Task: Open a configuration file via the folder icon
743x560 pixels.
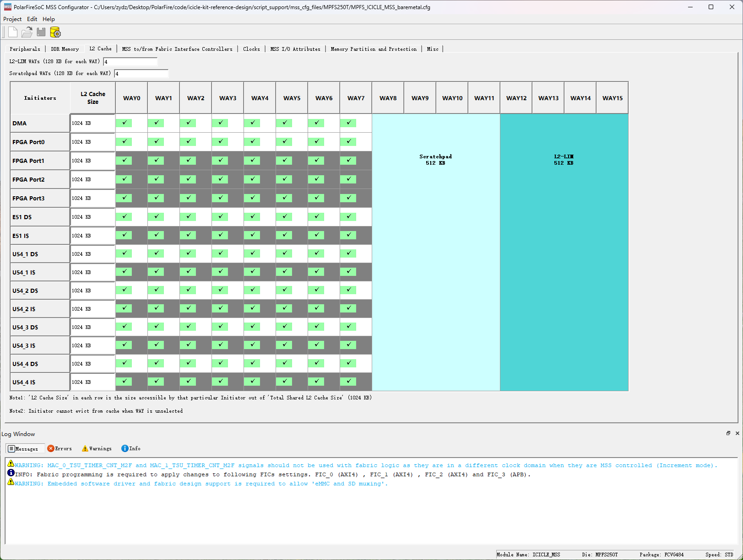Action: [27, 32]
